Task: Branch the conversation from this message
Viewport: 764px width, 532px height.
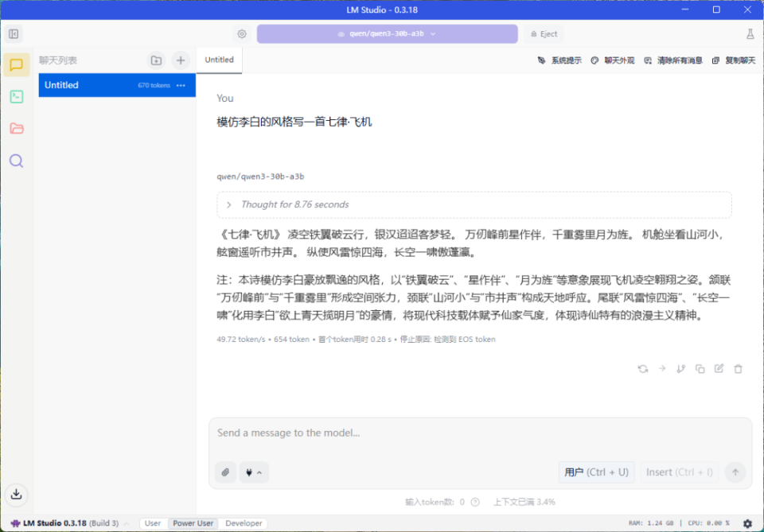Action: click(680, 369)
